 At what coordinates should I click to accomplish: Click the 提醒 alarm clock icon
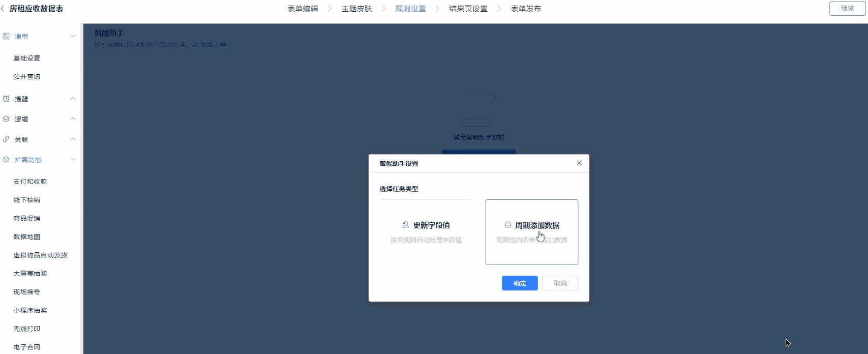tap(6, 99)
